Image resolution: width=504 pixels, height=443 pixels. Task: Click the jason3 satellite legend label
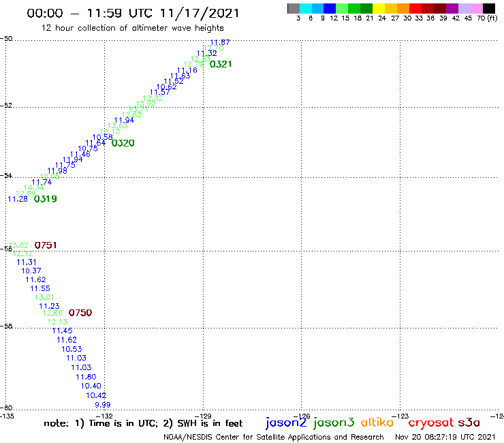point(334,423)
